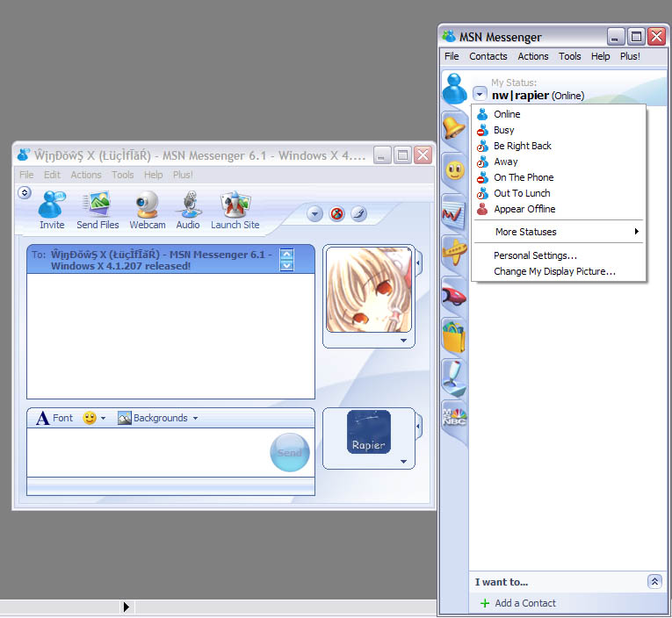Open the Backgrounds dropdown arrow
Viewport: 672px width, 618px height.
(195, 418)
